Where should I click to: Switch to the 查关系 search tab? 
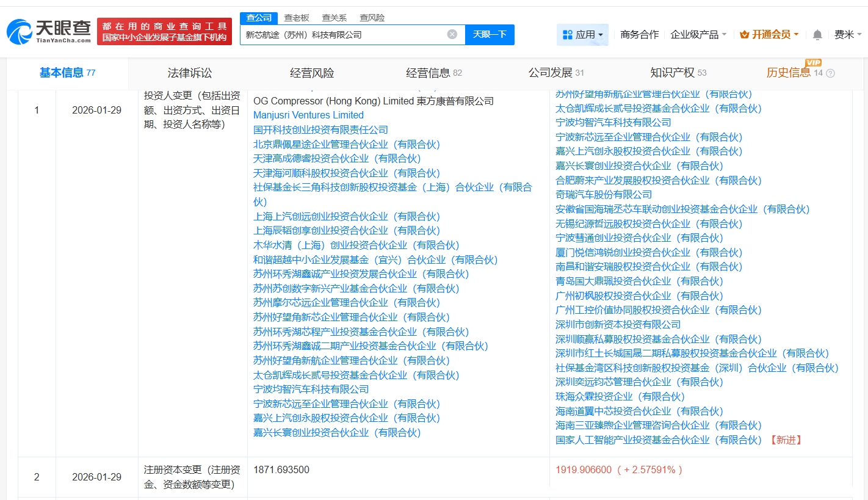coord(335,18)
